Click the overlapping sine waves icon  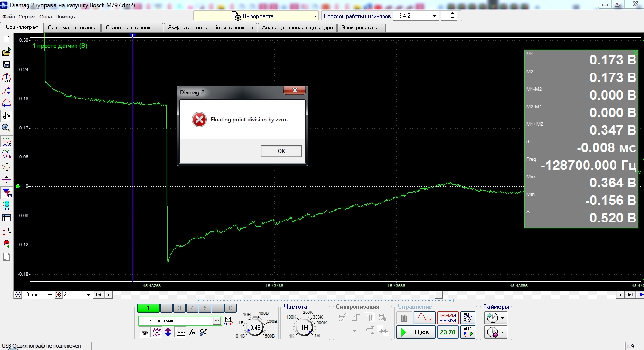7,154
